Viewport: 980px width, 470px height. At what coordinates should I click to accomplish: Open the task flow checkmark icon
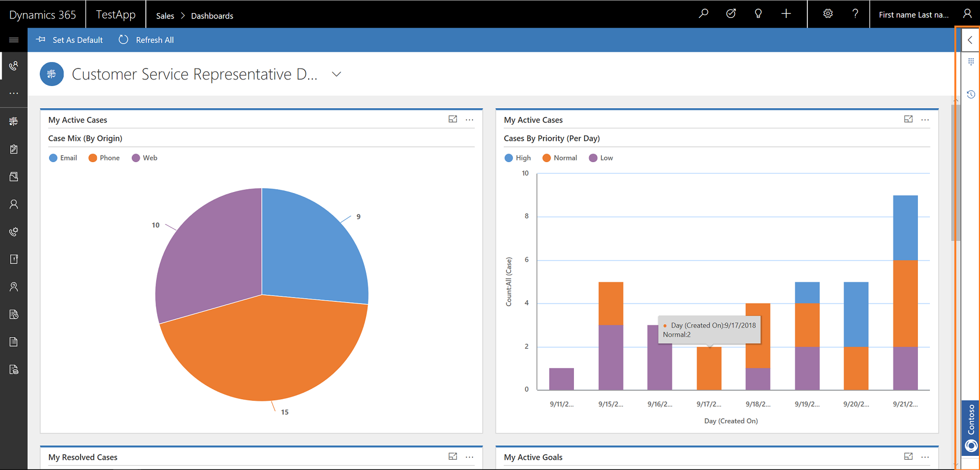[x=731, y=14]
